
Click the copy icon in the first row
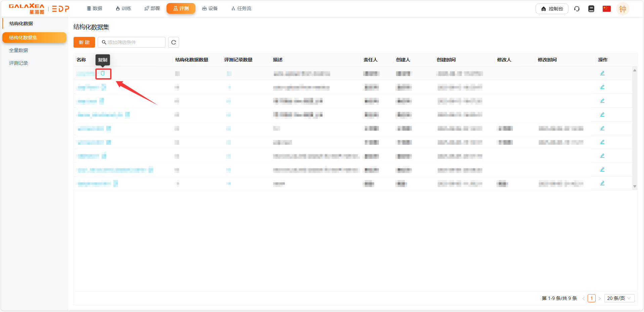(103, 73)
